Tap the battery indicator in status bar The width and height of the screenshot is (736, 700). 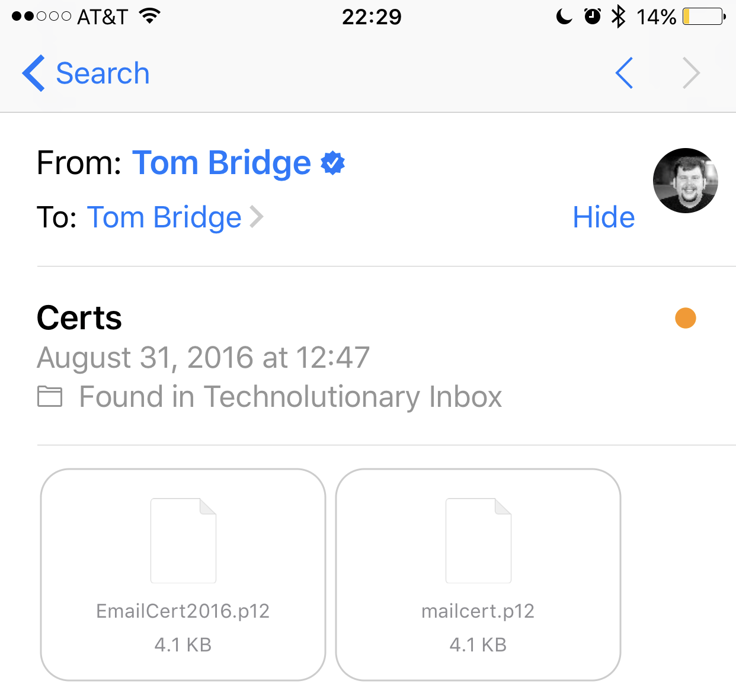click(x=703, y=17)
